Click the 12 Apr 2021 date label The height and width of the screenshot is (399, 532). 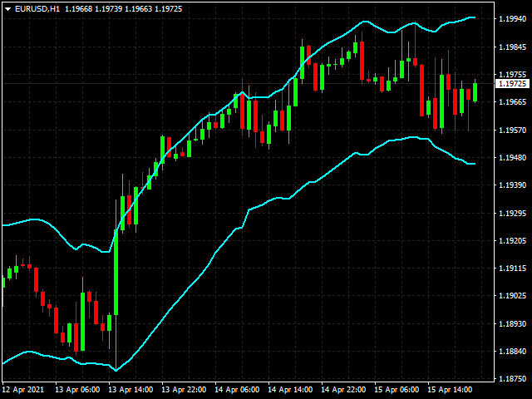click(x=23, y=390)
